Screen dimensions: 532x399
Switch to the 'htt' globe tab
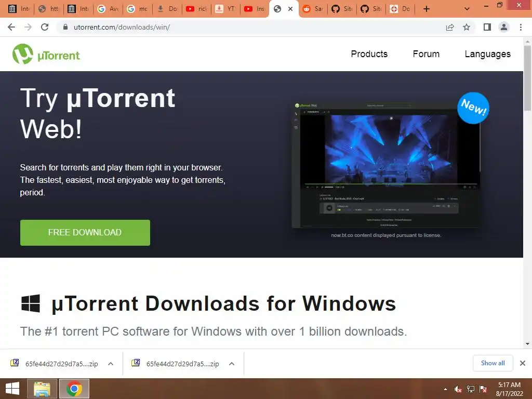[49, 9]
